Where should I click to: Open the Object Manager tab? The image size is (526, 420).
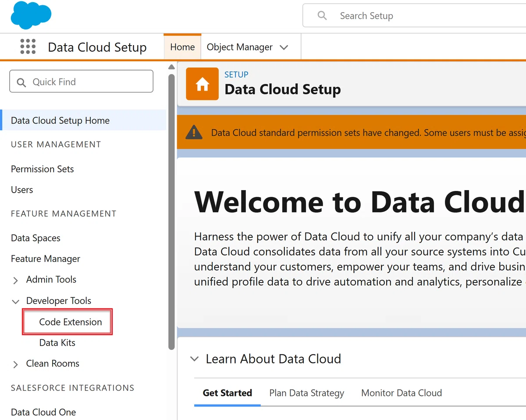coord(239,47)
